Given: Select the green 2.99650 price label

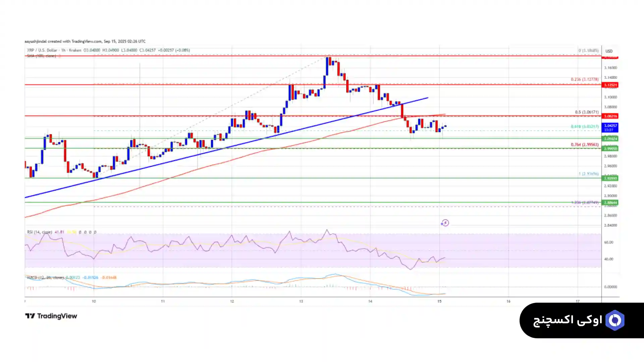Looking at the screenshot, I should tap(610, 148).
